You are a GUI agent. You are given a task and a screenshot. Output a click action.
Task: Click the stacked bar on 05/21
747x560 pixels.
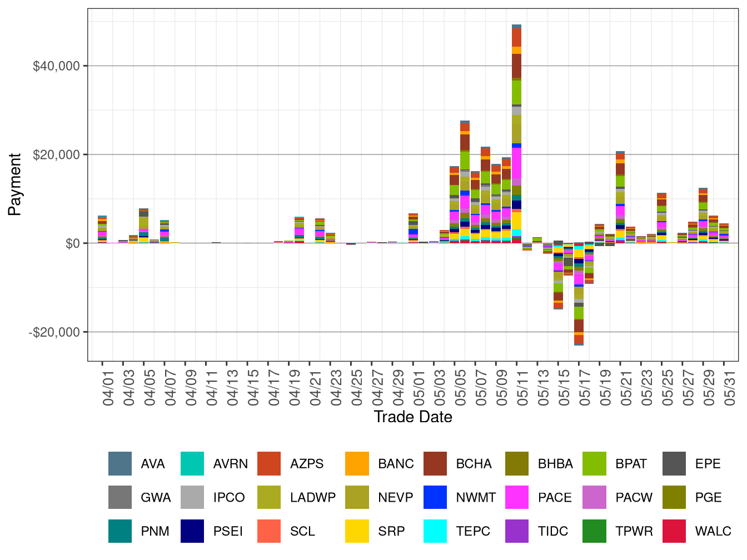point(620,197)
